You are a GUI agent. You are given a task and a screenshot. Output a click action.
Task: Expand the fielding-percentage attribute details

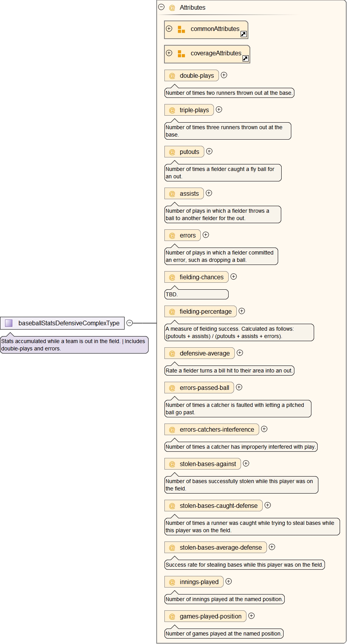(x=242, y=311)
